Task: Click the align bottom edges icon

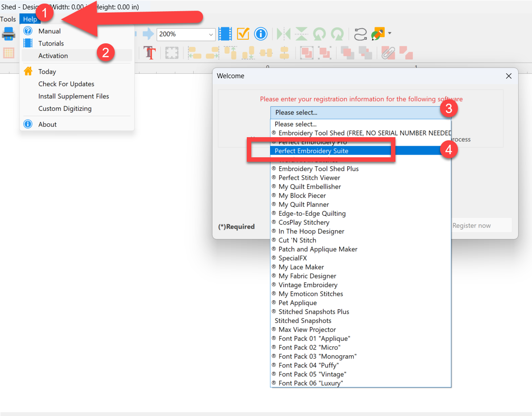Action: pos(248,53)
